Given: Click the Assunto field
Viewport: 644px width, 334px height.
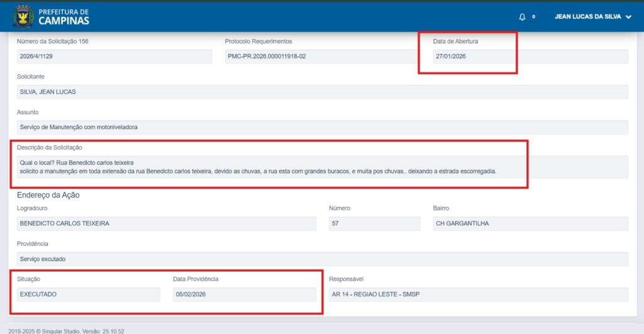Looking at the screenshot, I should [322, 127].
